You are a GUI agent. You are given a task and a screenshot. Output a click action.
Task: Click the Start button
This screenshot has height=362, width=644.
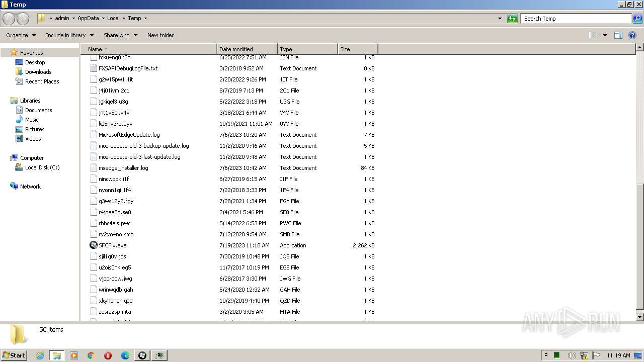point(14,355)
